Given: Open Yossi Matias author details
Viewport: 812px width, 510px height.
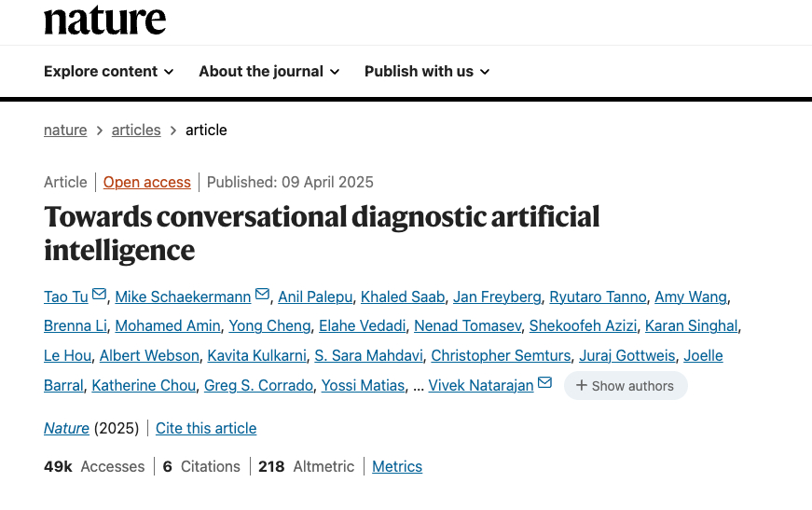Looking at the screenshot, I should (363, 385).
